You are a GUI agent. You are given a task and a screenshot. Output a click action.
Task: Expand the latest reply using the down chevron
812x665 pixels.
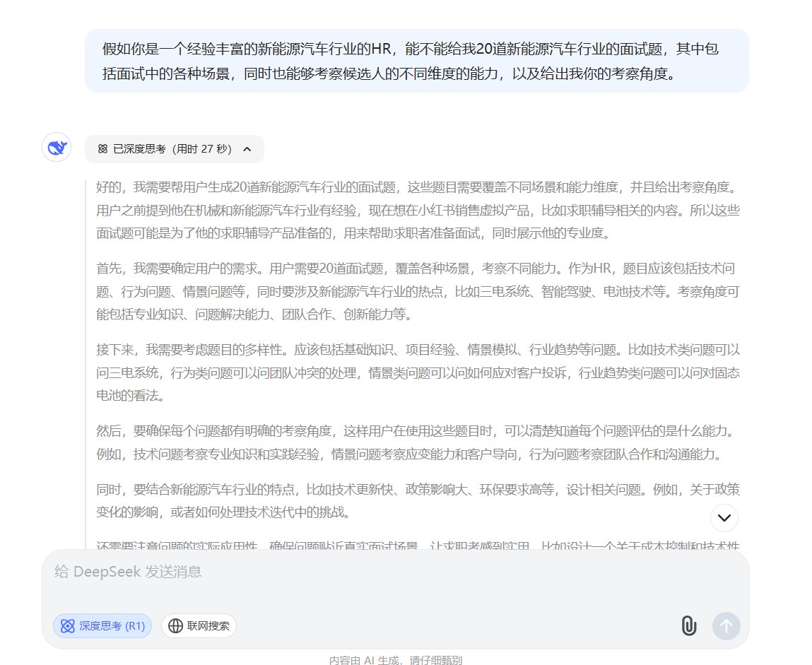(723, 518)
